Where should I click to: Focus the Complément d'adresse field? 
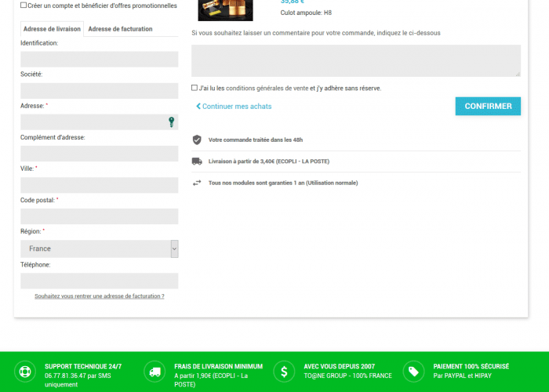pyautogui.click(x=99, y=154)
